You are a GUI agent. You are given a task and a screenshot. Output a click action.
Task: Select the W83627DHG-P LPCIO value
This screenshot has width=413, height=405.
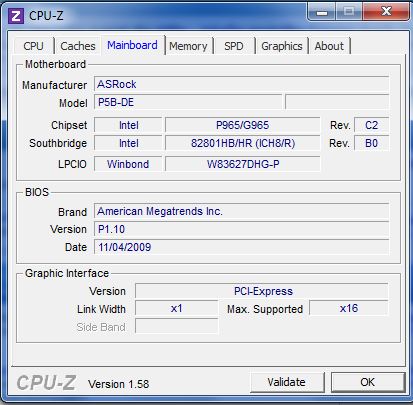pos(243,164)
